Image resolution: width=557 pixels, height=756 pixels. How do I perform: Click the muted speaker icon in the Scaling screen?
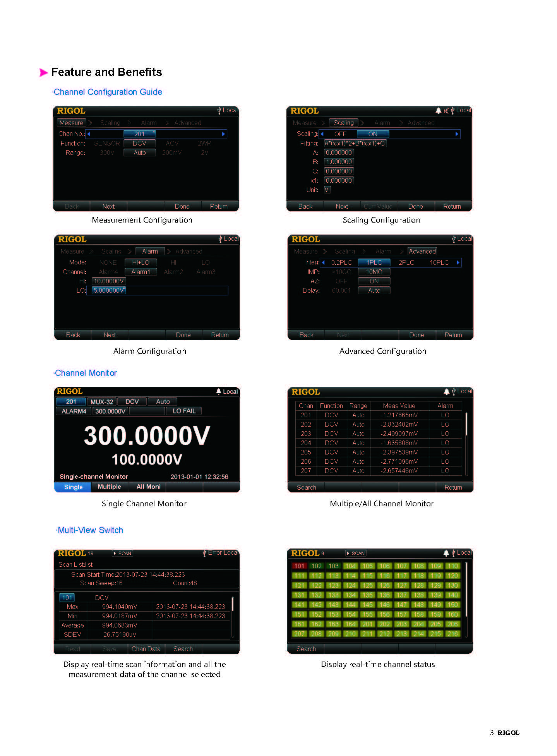click(x=446, y=111)
